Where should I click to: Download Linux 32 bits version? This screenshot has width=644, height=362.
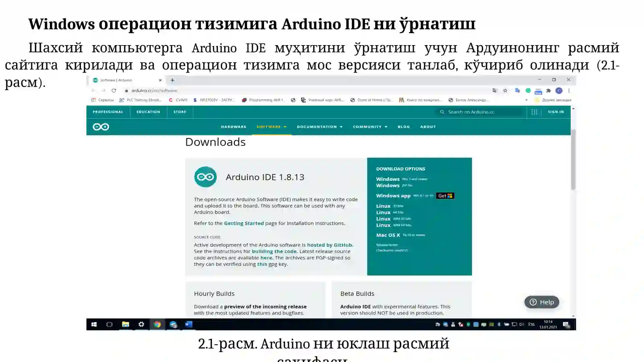390,206
